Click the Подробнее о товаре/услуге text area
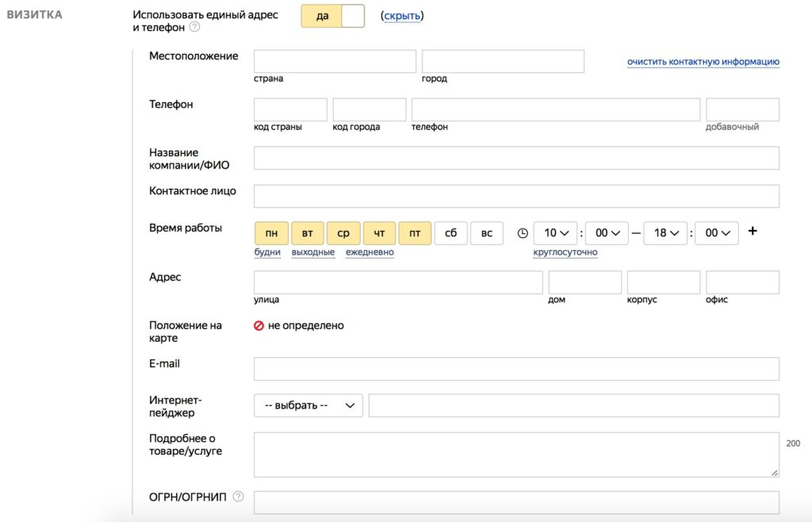Viewport: 812px width, 522px height. click(x=515, y=455)
